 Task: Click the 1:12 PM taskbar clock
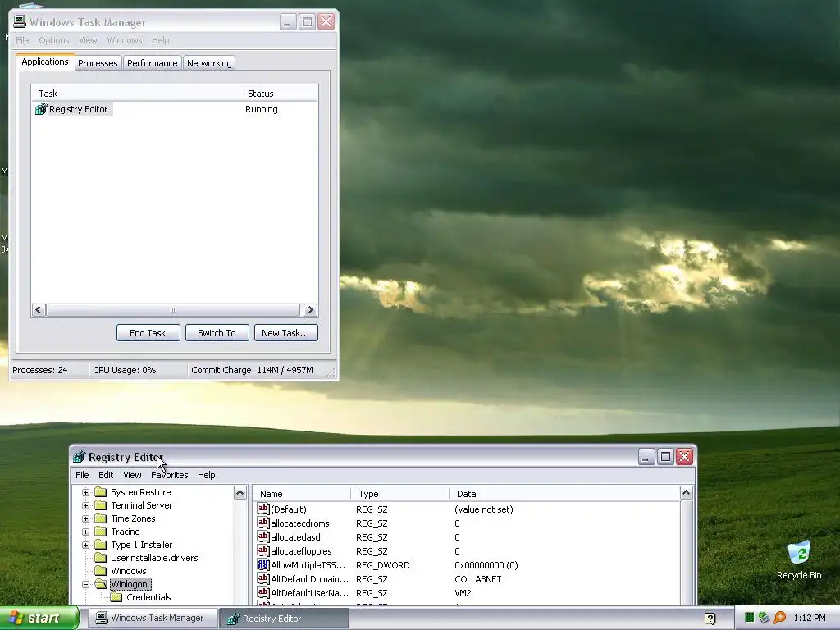point(810,618)
